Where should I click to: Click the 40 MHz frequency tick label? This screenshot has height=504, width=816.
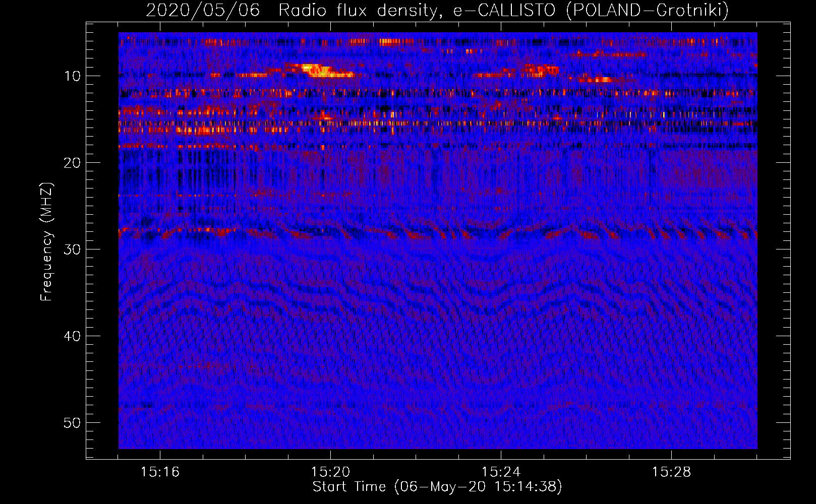(72, 336)
